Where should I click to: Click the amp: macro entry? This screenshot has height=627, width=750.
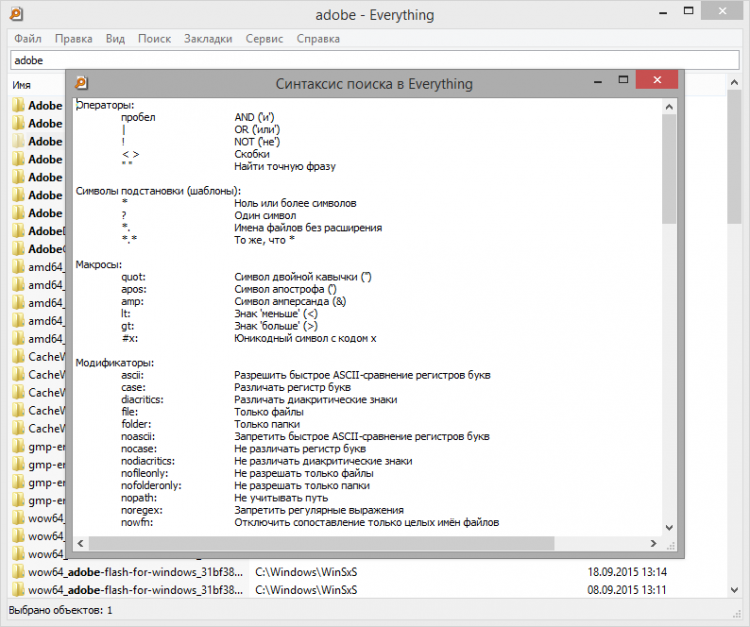point(132,301)
